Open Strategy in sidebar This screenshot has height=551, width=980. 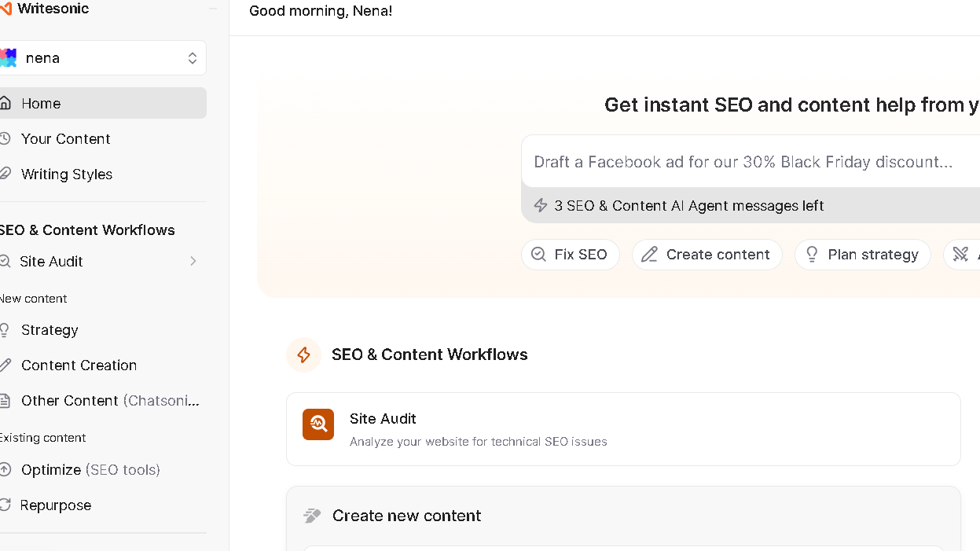pos(50,329)
